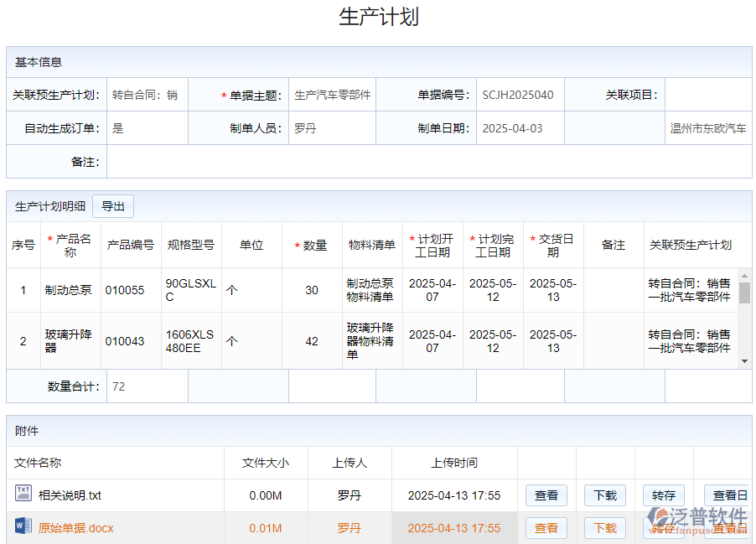Click 转存 for 相关说明.txt
This screenshot has width=756, height=544.
(663, 495)
